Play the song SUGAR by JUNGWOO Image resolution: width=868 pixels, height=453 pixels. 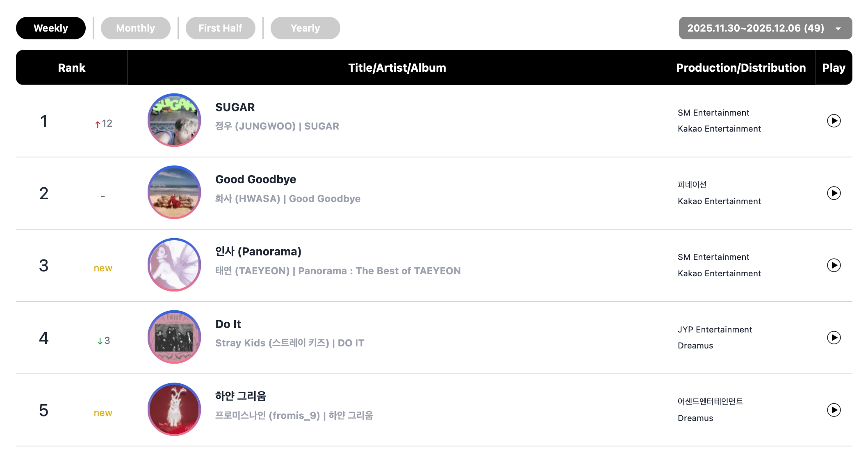tap(834, 121)
